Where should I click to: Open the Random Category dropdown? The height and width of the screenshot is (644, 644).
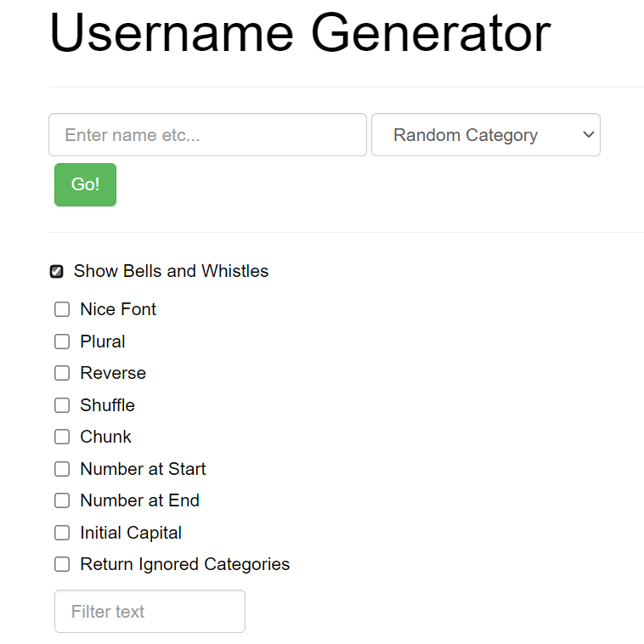[485, 135]
